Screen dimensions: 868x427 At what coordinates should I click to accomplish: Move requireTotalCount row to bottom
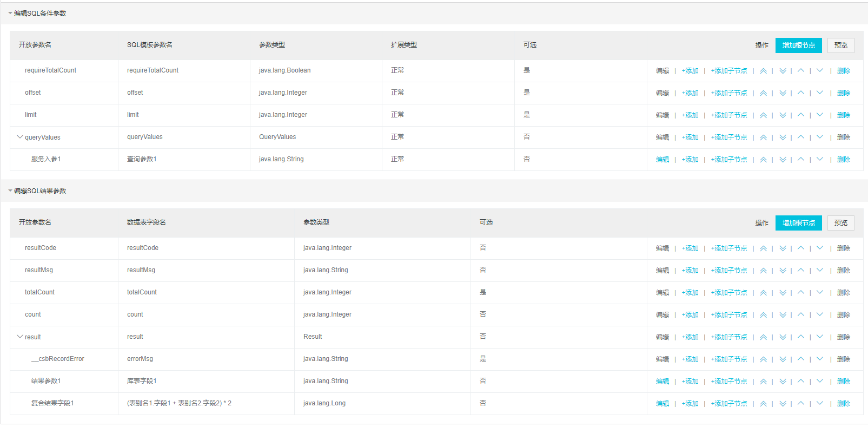(x=783, y=71)
